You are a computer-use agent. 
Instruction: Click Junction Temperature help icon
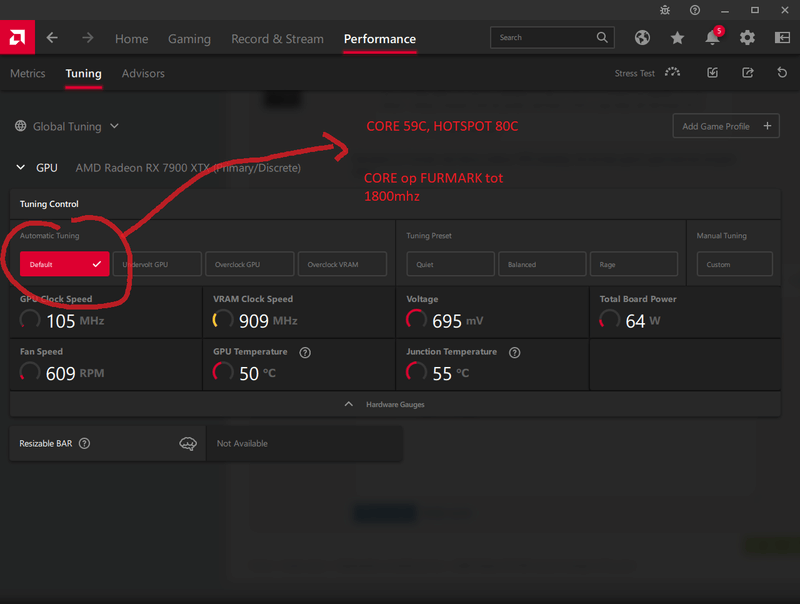[x=515, y=353]
